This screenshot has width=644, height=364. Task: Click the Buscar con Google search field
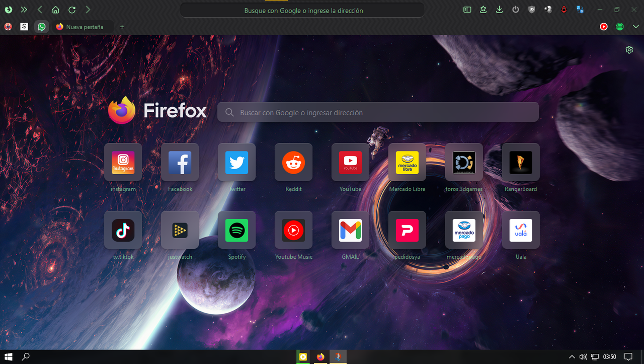(378, 112)
